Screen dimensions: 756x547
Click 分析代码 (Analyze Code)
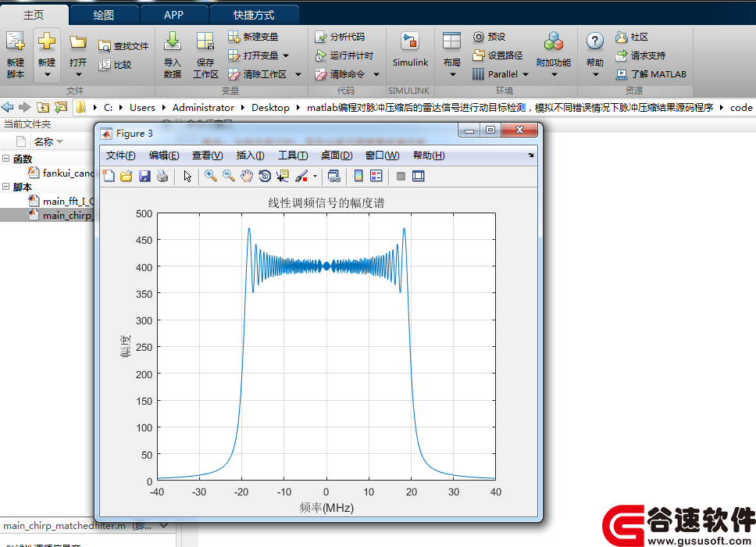[340, 37]
